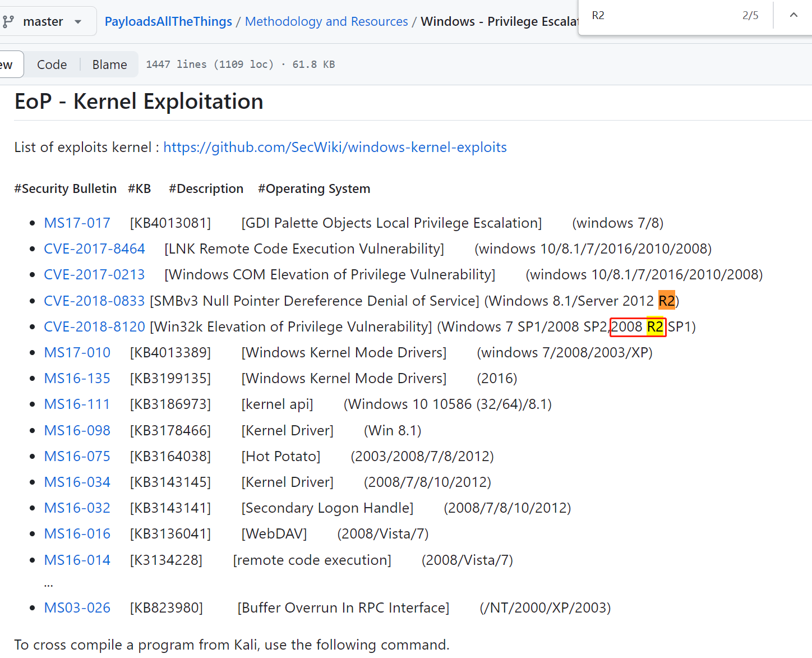
Task: Open the CVE-2017-8464 link
Action: pos(94,249)
